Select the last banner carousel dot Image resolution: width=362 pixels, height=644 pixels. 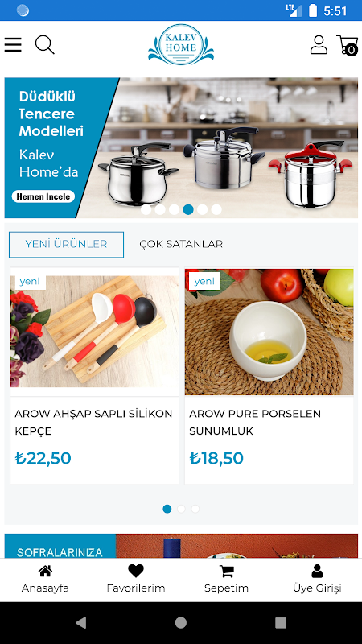216,209
